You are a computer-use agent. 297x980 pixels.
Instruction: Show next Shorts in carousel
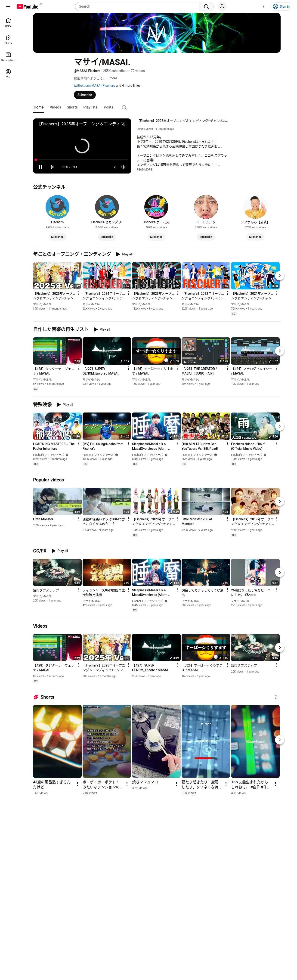279,740
